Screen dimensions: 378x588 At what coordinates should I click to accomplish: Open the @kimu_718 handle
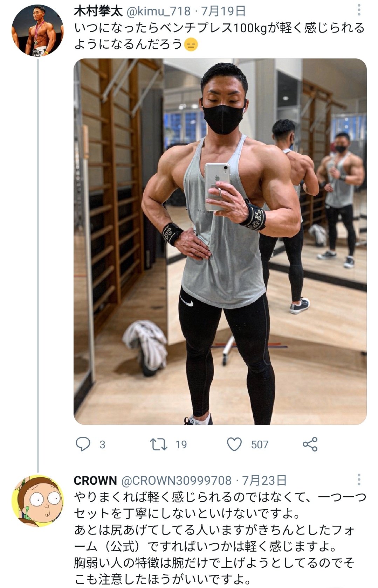pyautogui.click(x=158, y=11)
